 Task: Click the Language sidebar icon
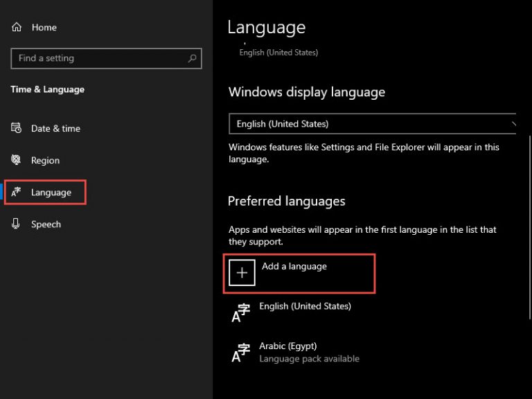click(16, 192)
